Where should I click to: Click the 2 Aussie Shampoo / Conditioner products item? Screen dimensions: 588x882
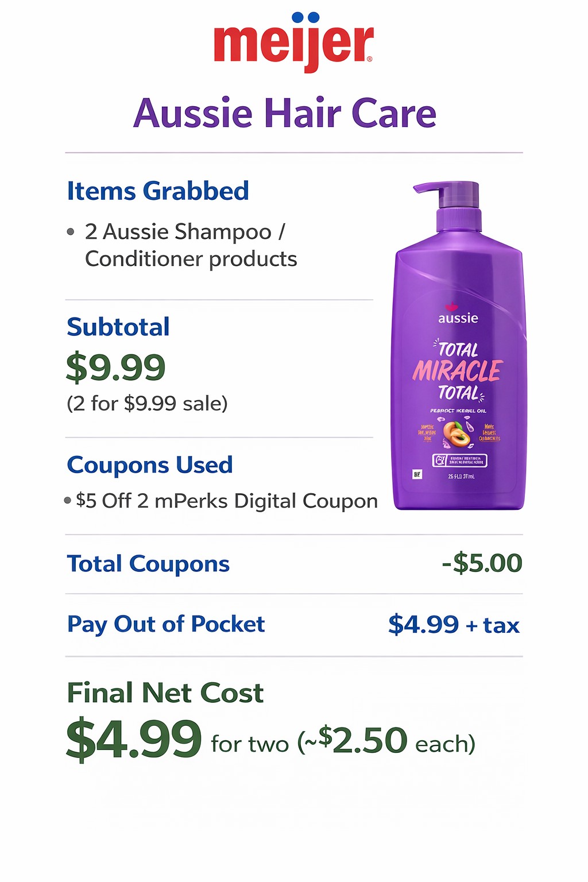coord(191,245)
